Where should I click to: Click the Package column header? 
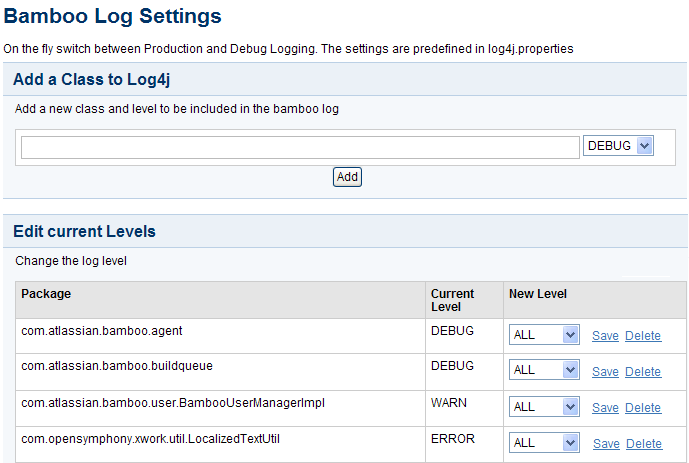46,293
